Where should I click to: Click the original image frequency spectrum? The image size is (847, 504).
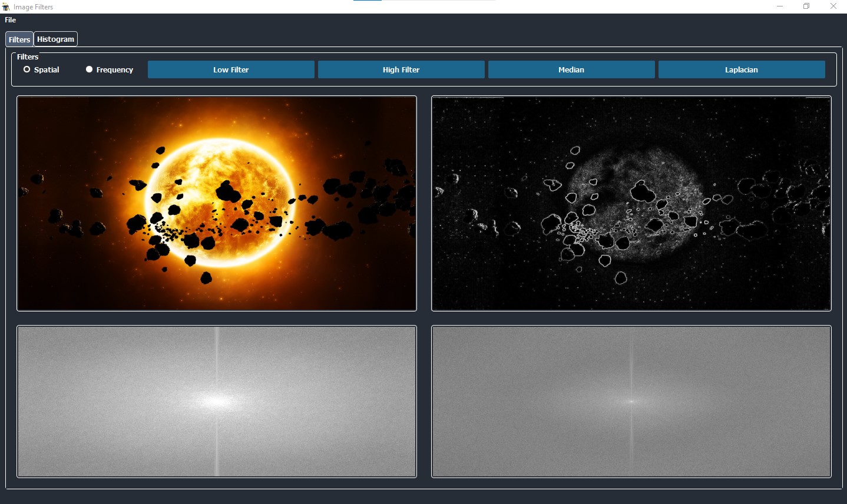(x=217, y=402)
